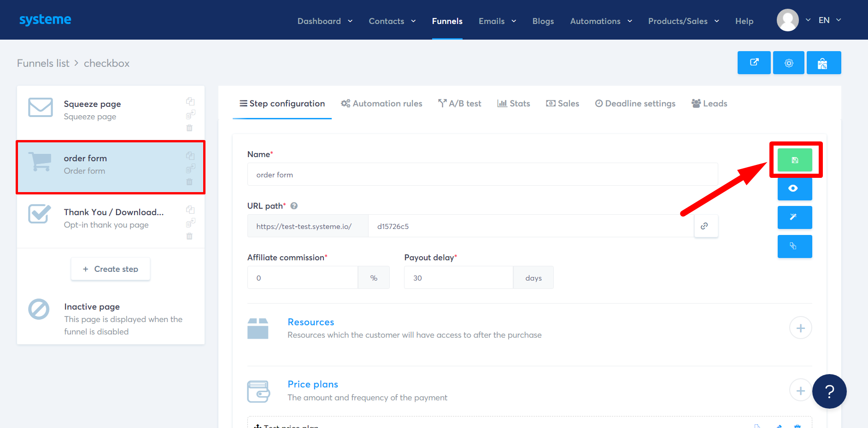Open the page editor with magic wand icon
This screenshot has width=868, height=428.
[795, 217]
